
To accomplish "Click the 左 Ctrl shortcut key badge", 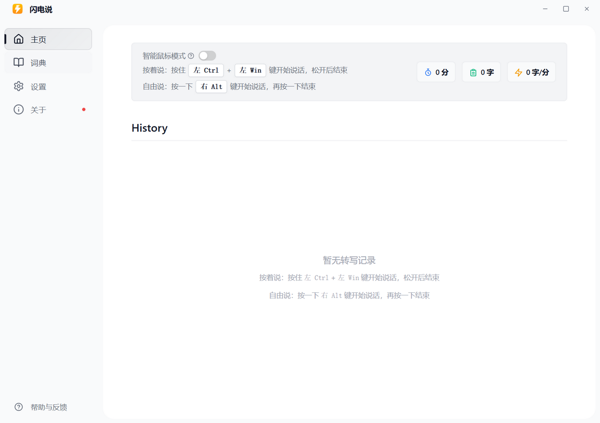I will click(206, 71).
